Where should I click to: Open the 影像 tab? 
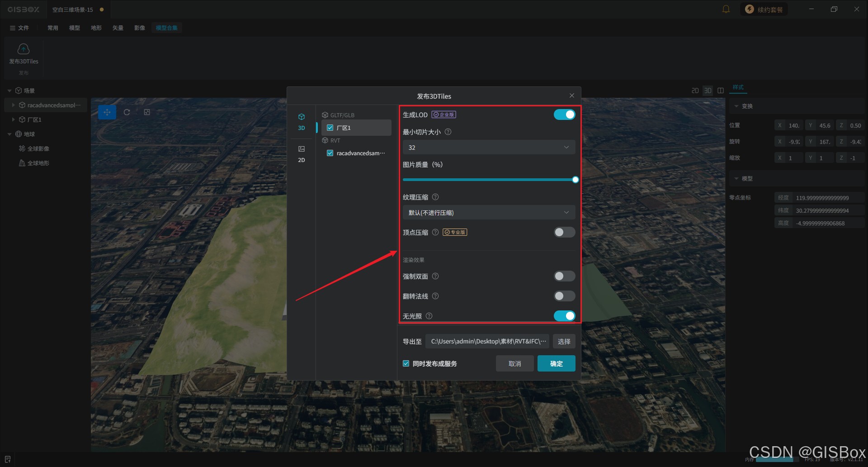[x=140, y=28]
